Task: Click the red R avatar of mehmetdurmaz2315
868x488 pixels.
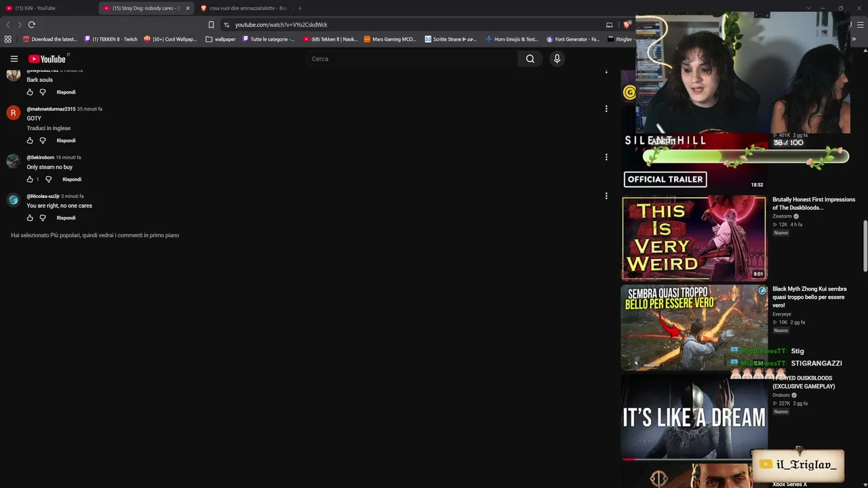Action: point(13,113)
